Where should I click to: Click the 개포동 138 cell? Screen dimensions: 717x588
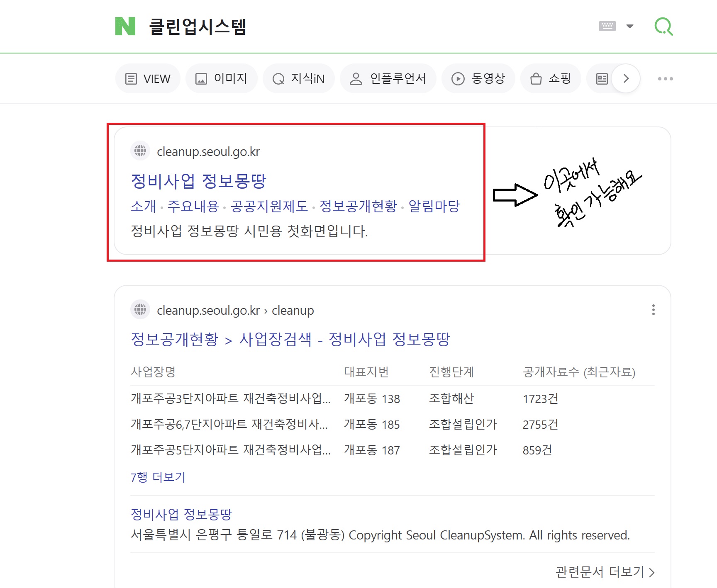click(x=372, y=398)
